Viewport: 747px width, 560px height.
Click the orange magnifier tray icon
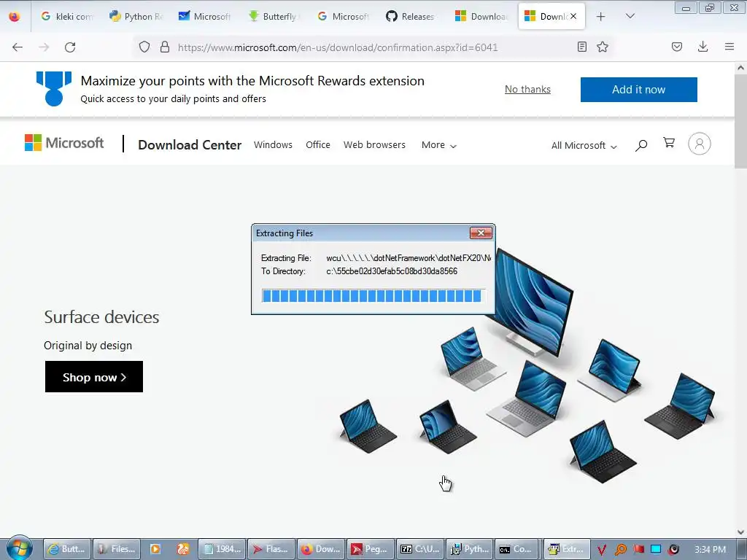(x=620, y=550)
